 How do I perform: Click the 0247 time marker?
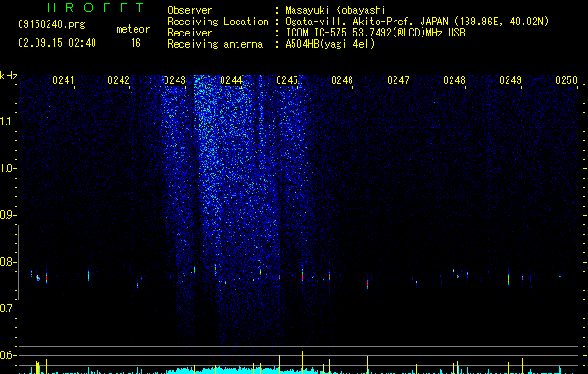[398, 80]
